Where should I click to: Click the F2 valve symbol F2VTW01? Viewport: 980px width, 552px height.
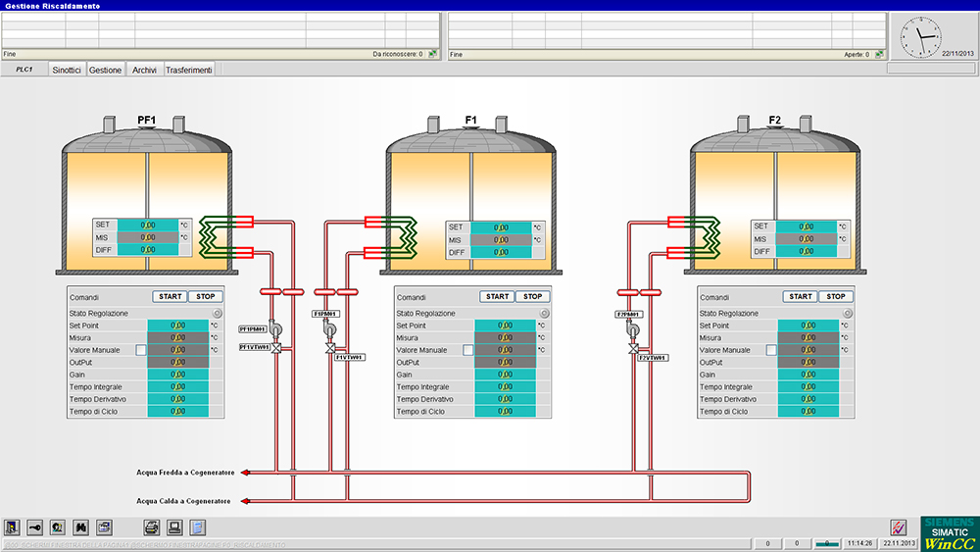pyautogui.click(x=633, y=348)
